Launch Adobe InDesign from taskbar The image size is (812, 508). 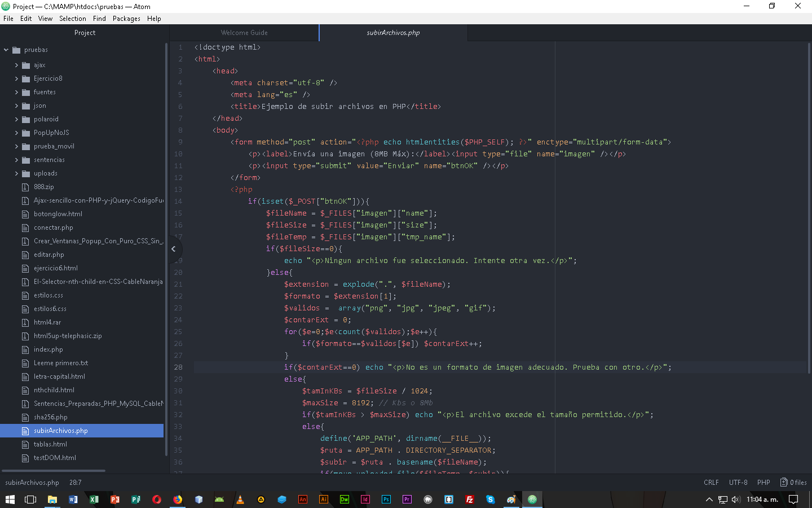(365, 499)
